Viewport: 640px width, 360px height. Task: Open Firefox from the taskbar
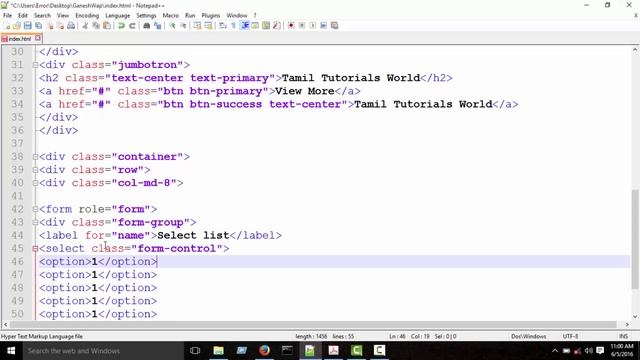[264, 351]
